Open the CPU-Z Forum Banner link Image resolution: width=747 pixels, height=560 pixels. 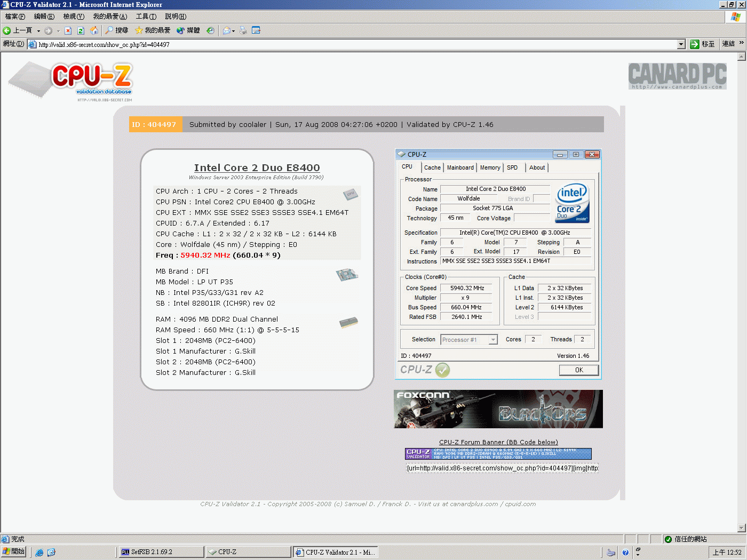[498, 442]
